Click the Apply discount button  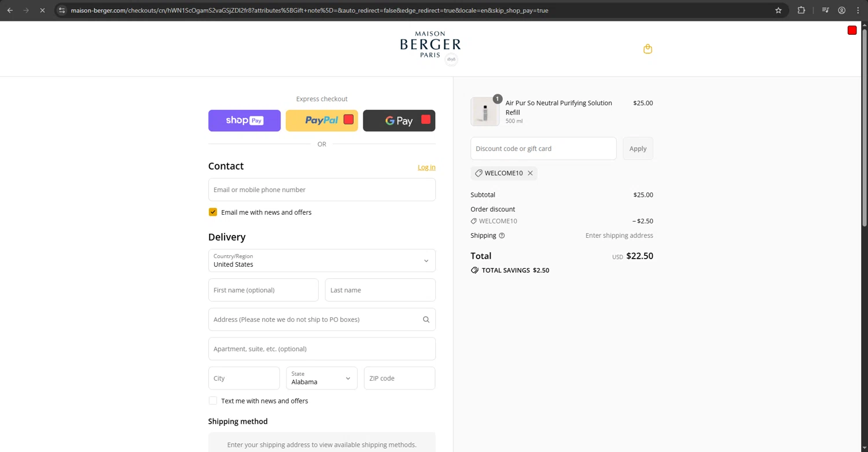pos(638,149)
